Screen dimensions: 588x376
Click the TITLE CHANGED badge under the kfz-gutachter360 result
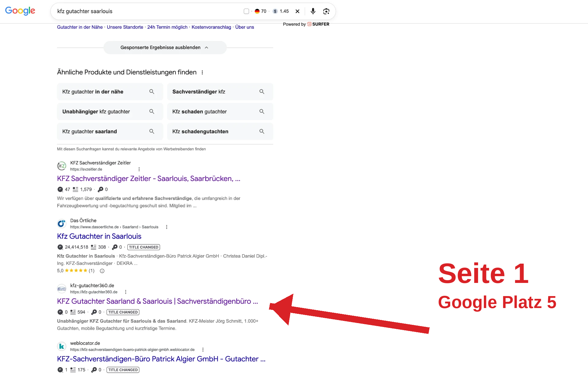click(x=123, y=312)
